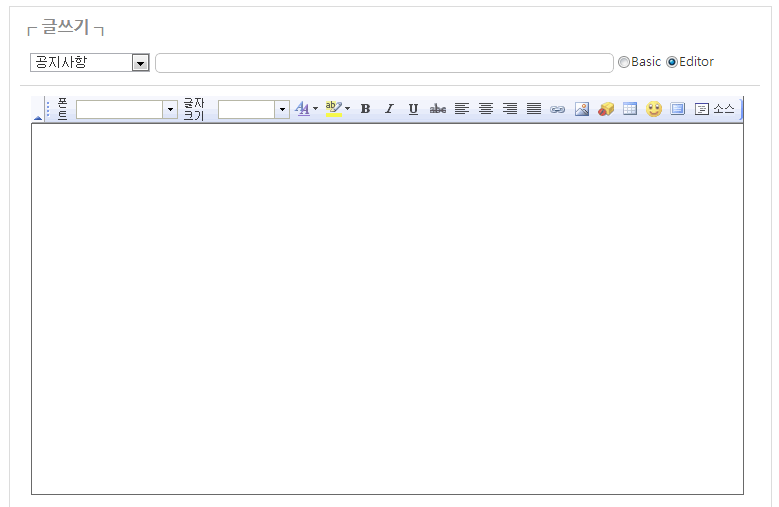Open the smiley emoticon picker
779x507 pixels.
[x=654, y=109]
